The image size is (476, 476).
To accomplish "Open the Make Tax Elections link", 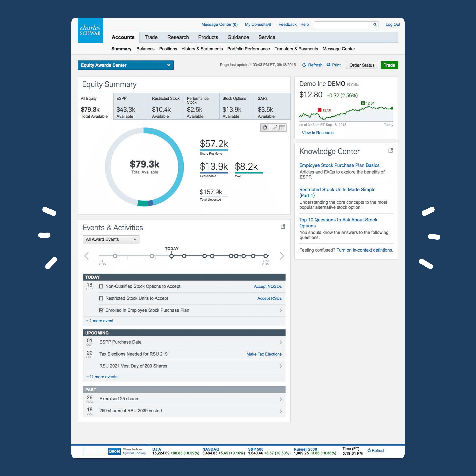I will 264,354.
